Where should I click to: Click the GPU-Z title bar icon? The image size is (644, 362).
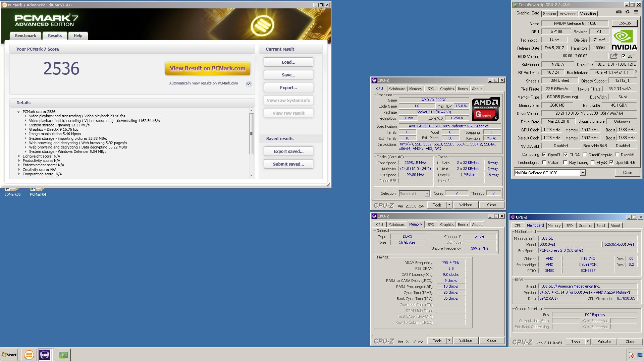pos(516,5)
